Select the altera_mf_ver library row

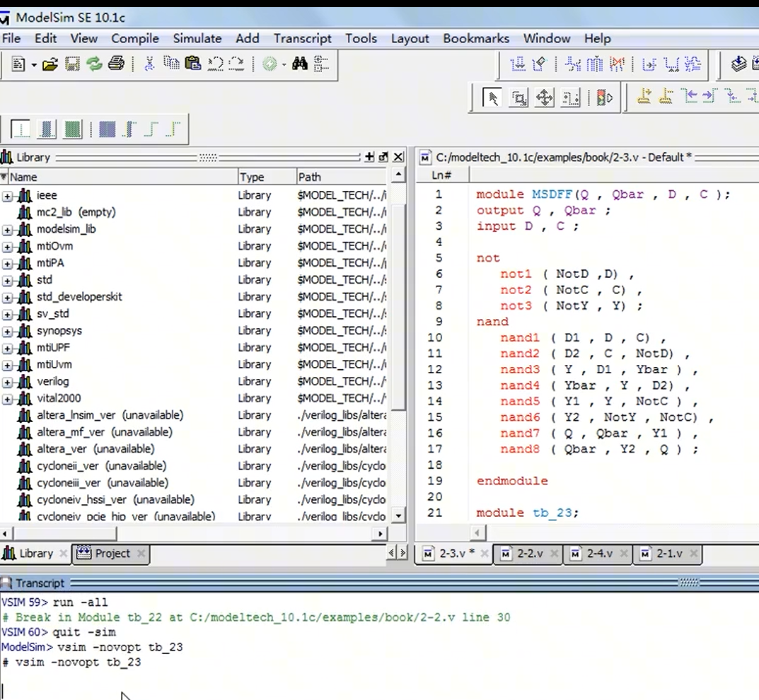[x=194, y=432]
